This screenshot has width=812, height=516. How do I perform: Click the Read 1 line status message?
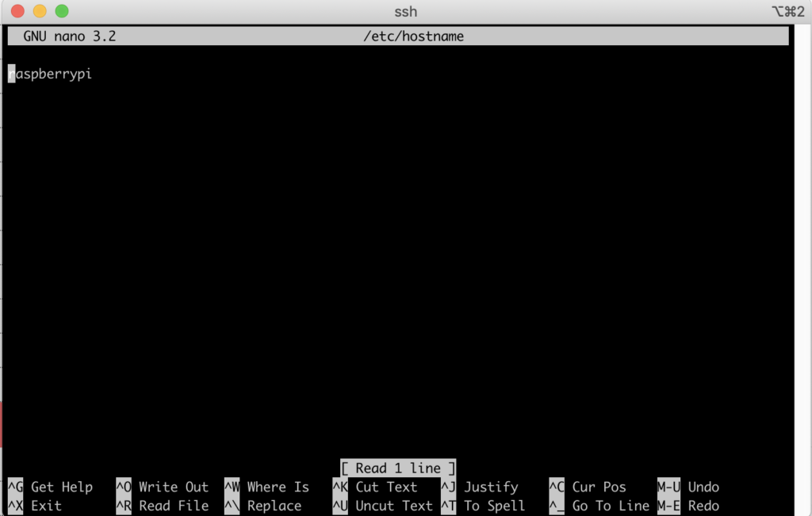point(398,468)
